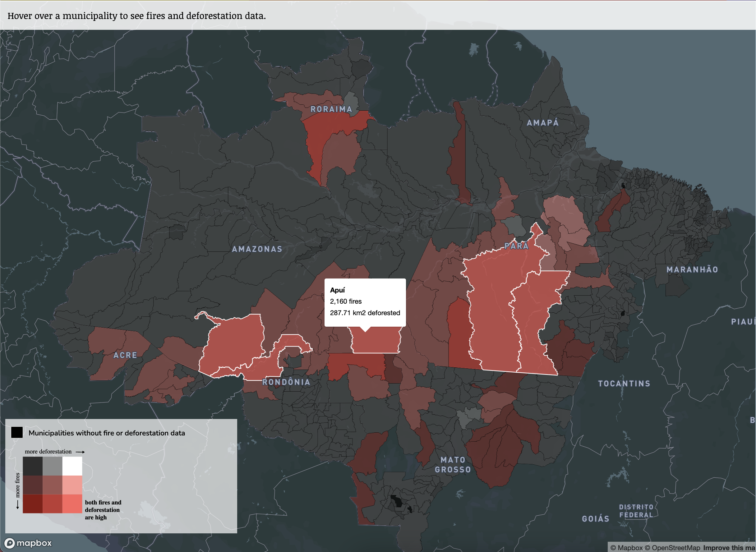The height and width of the screenshot is (552, 756).
Task: Click the Mapbox logo
Action: [x=28, y=543]
